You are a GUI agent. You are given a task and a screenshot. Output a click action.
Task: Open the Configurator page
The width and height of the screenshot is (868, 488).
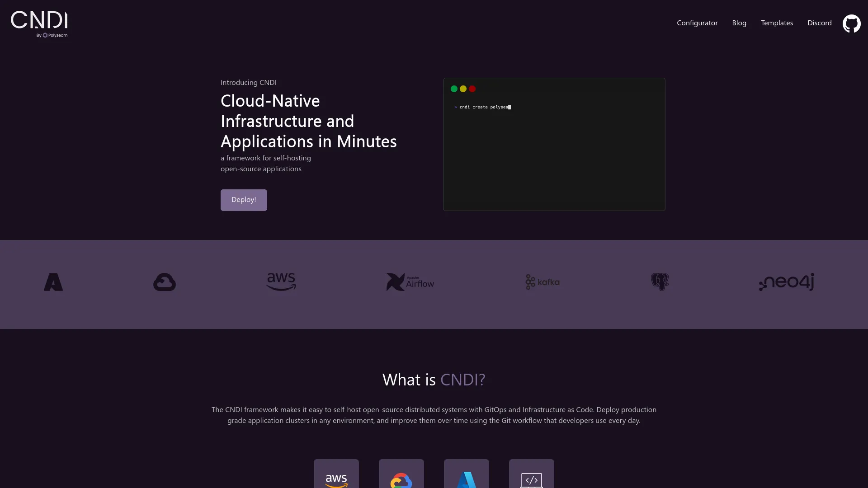[697, 23]
